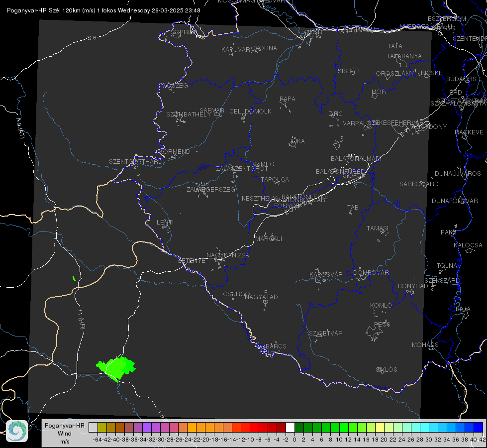Click the small green echo near road 11 (HR)
The height and width of the screenshot is (448, 487).
[74, 278]
